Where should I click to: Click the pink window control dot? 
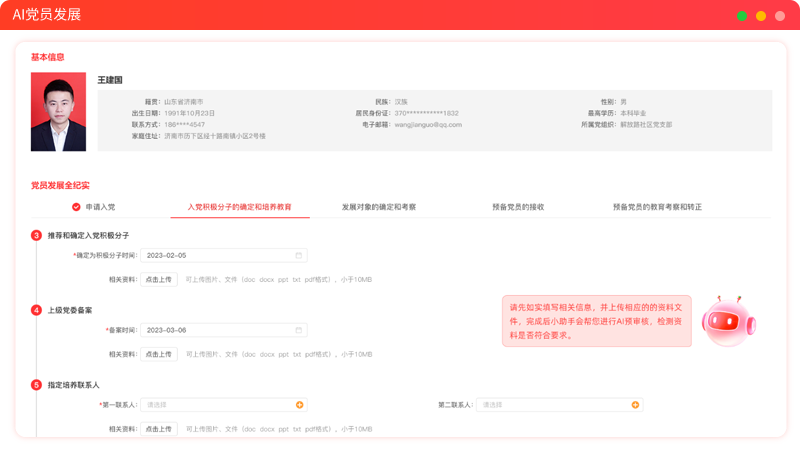[x=780, y=16]
